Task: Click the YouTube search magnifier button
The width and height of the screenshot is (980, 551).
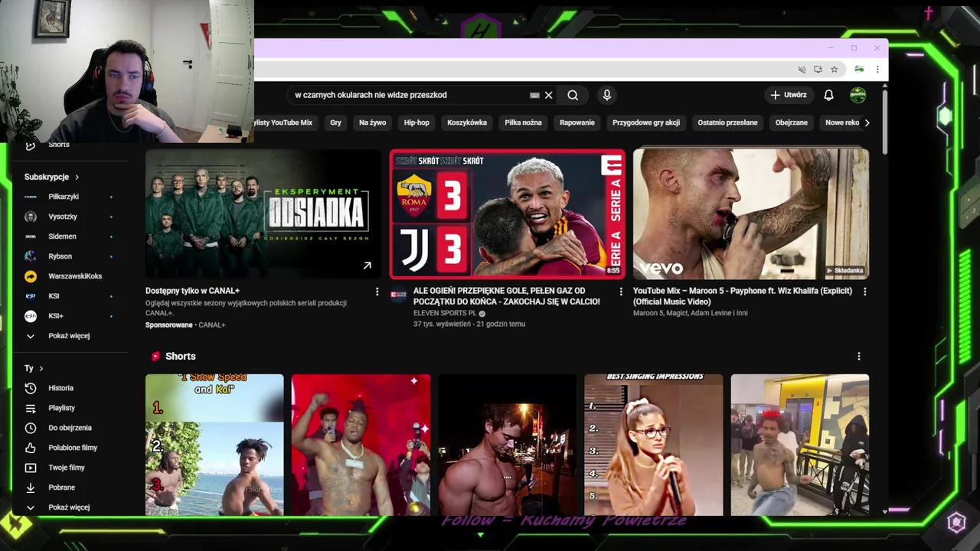Action: pyautogui.click(x=573, y=95)
